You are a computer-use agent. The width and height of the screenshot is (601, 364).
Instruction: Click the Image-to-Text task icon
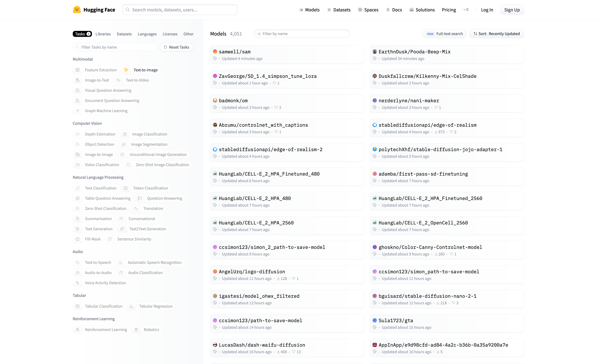pyautogui.click(x=78, y=80)
